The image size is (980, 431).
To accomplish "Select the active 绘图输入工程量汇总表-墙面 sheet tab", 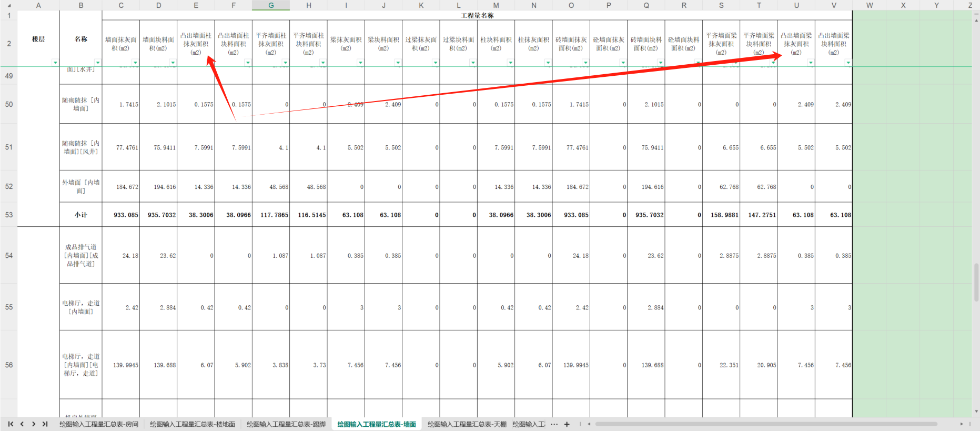I will click(x=377, y=424).
